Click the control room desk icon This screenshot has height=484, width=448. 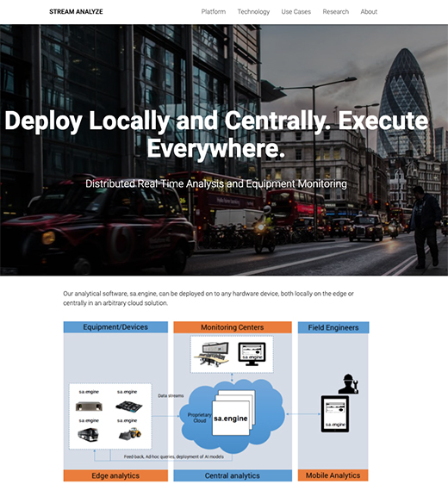(x=212, y=354)
